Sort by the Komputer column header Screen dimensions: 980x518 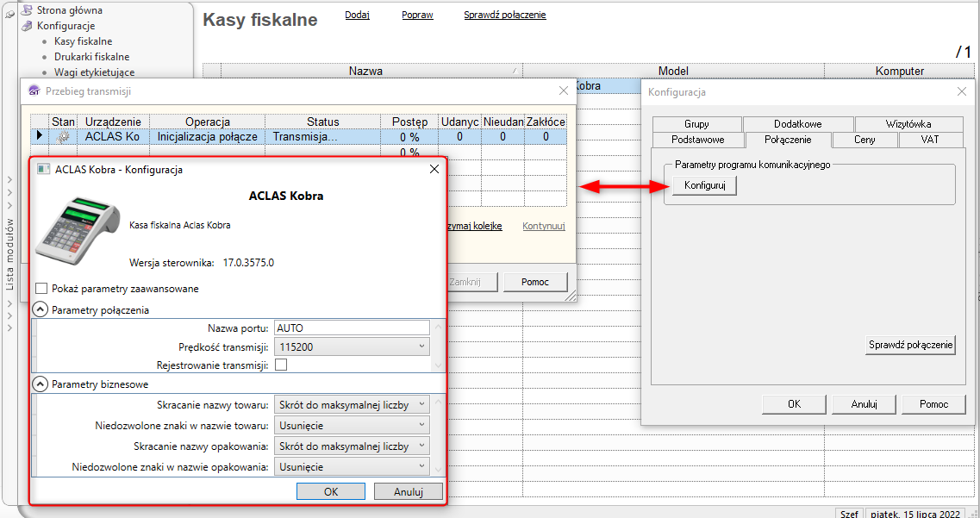pos(899,71)
